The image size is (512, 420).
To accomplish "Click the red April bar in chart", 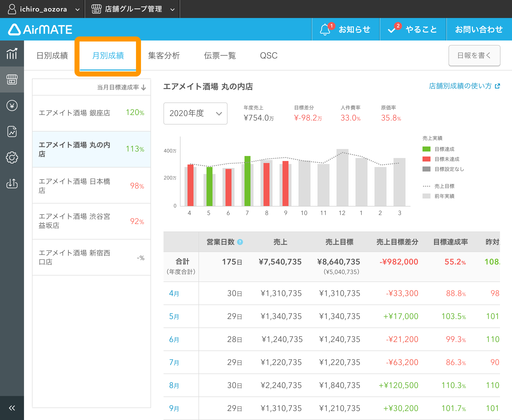I will pos(190,185).
